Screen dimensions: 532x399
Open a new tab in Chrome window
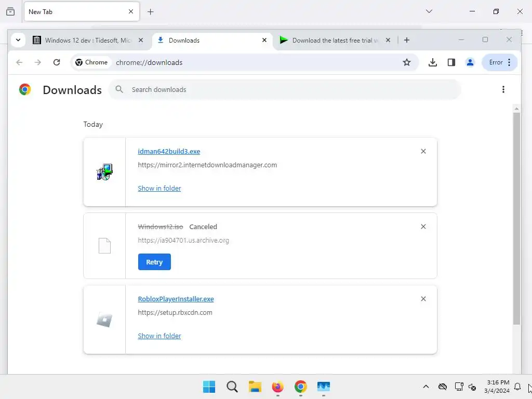(406, 40)
